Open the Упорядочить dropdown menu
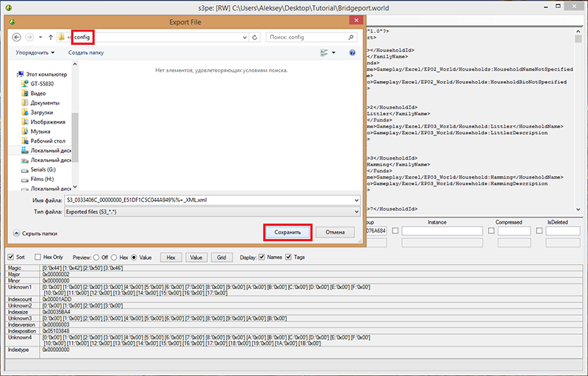Viewport: 588px width, 376px height. (35, 53)
